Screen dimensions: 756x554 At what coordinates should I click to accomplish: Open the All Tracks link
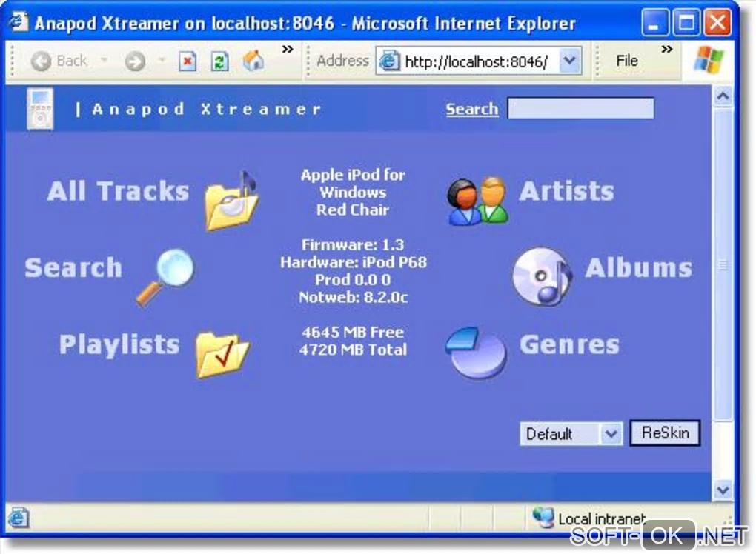click(x=118, y=191)
